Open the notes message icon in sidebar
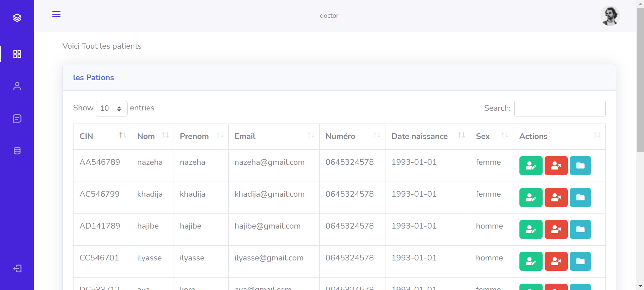 17,118
